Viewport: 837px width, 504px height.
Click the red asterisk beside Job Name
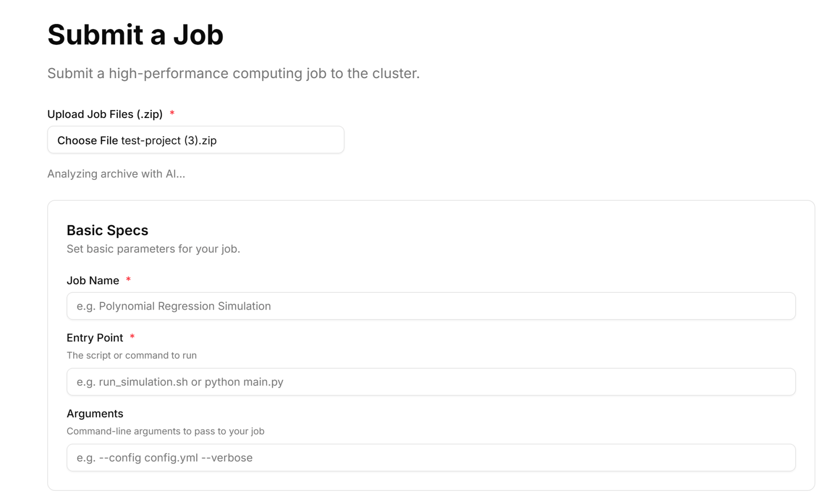[129, 279]
